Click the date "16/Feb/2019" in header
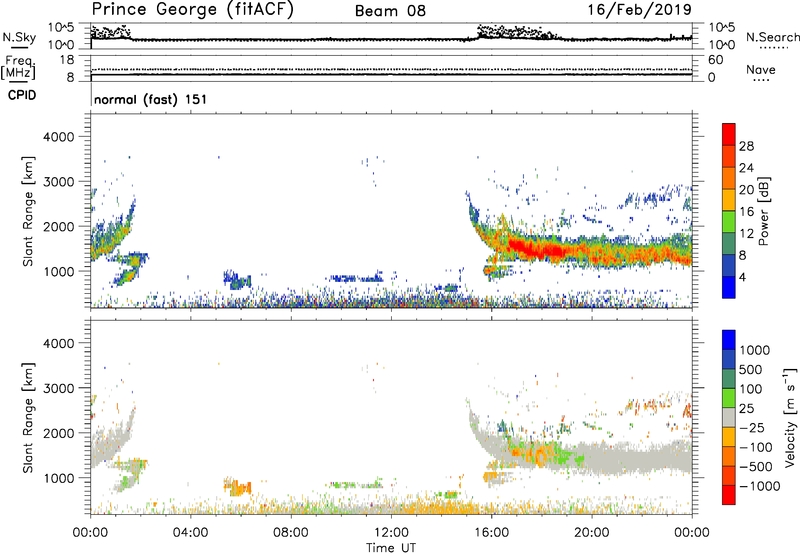 [x=640, y=9]
